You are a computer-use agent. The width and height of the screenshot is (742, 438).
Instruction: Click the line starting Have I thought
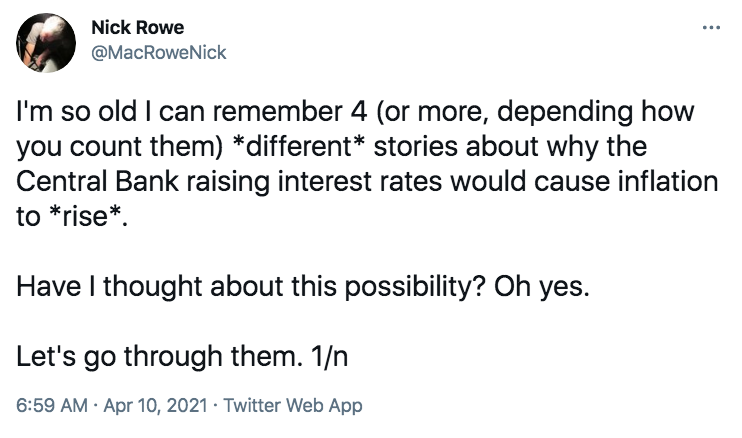303,287
